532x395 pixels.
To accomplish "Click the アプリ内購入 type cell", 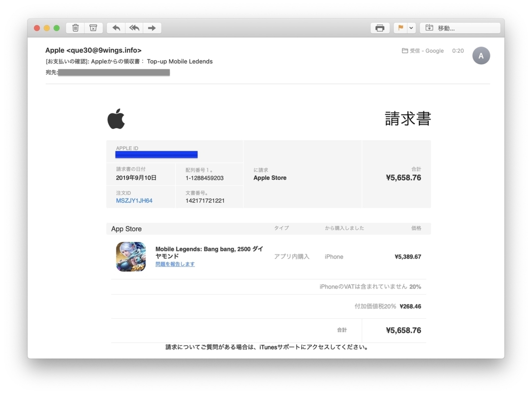I will 292,257.
